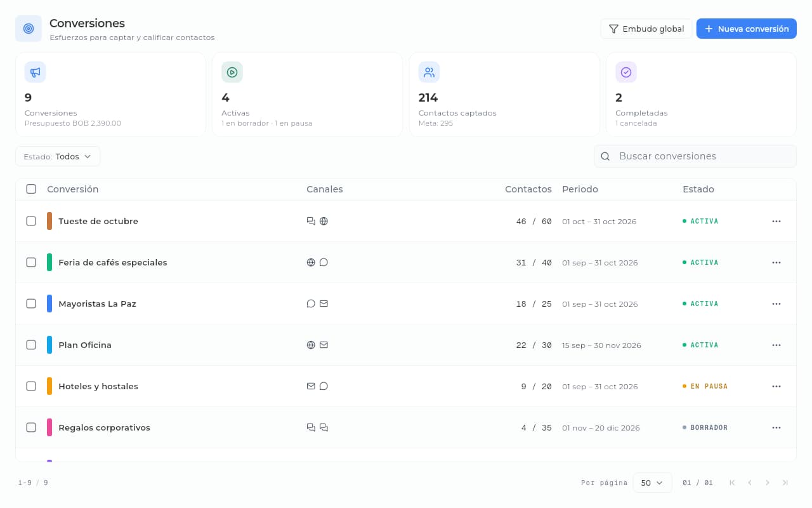812x508 pixels.
Task: Open the three-dot menu for Hoteles y hostales
Action: [776, 386]
